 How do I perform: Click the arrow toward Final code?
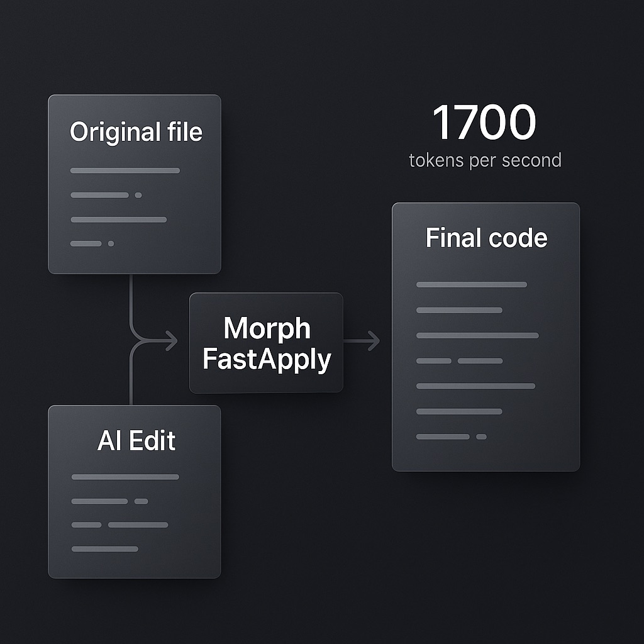(368, 340)
